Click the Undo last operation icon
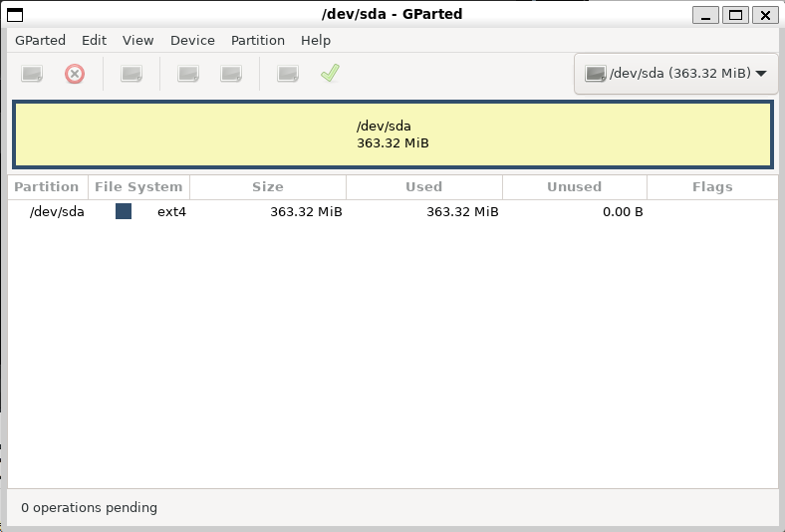The width and height of the screenshot is (785, 532). tap(288, 74)
